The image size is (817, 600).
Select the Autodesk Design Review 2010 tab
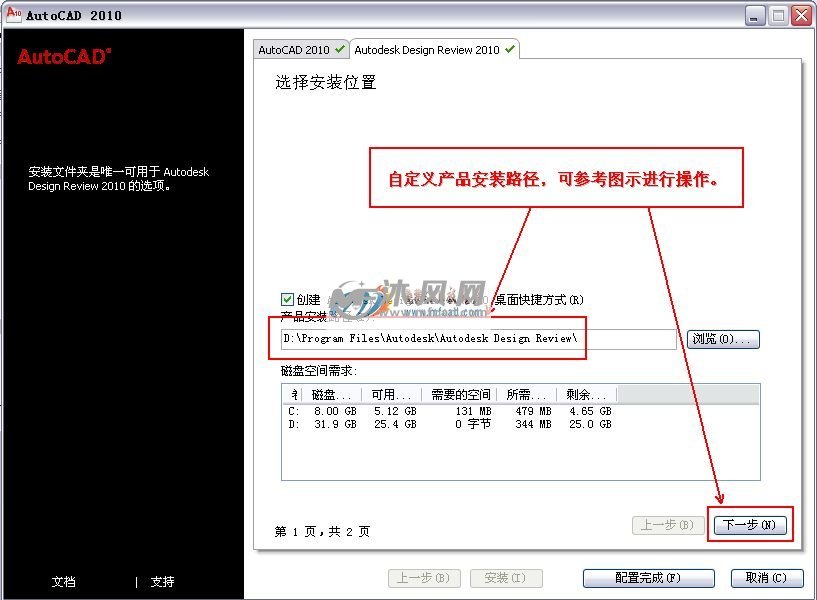(434, 49)
